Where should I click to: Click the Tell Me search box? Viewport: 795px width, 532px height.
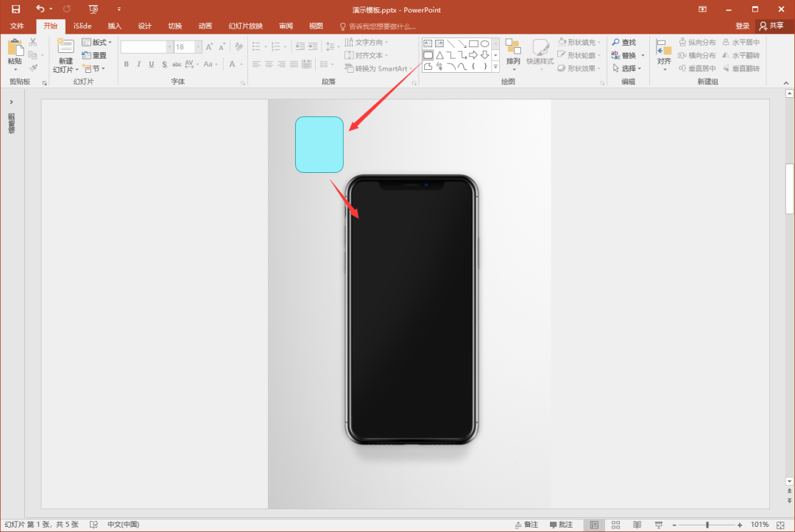378,26
